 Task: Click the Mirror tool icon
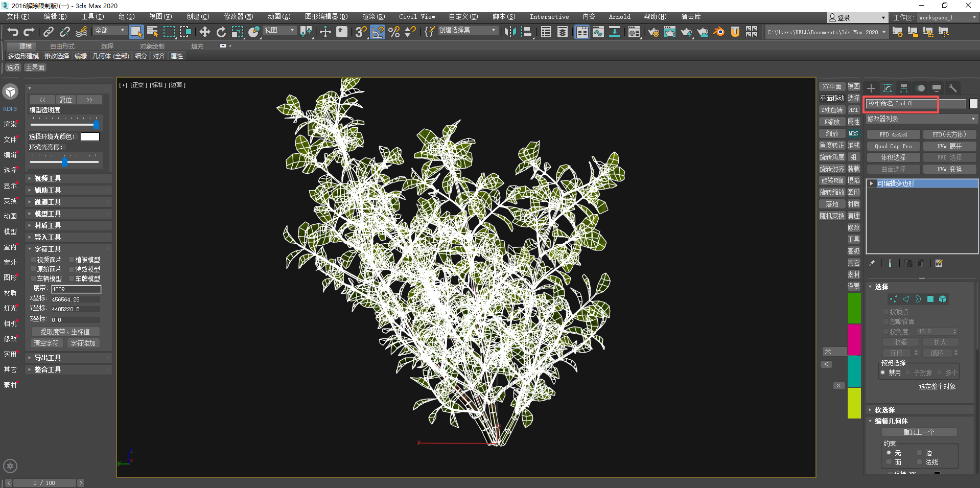(509, 32)
